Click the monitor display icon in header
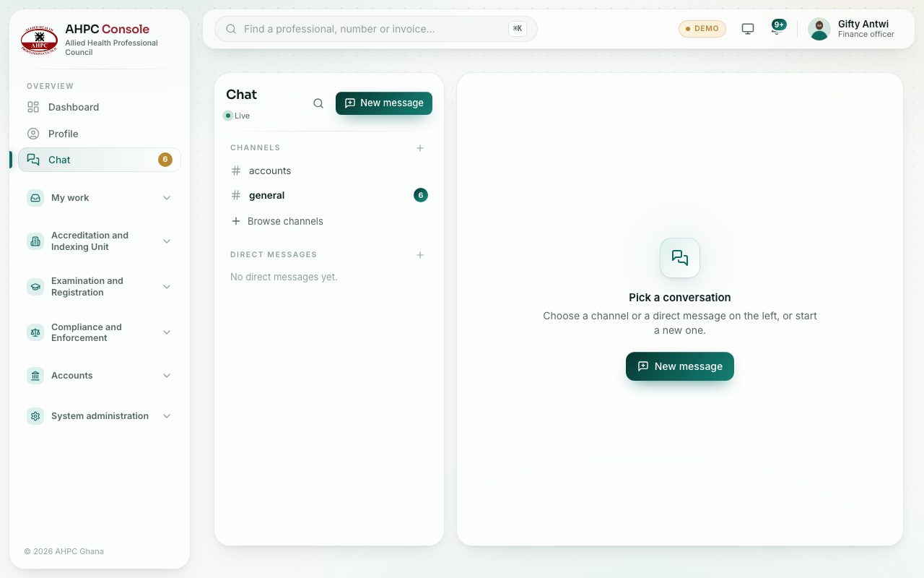The width and height of the screenshot is (924, 578). point(748,29)
